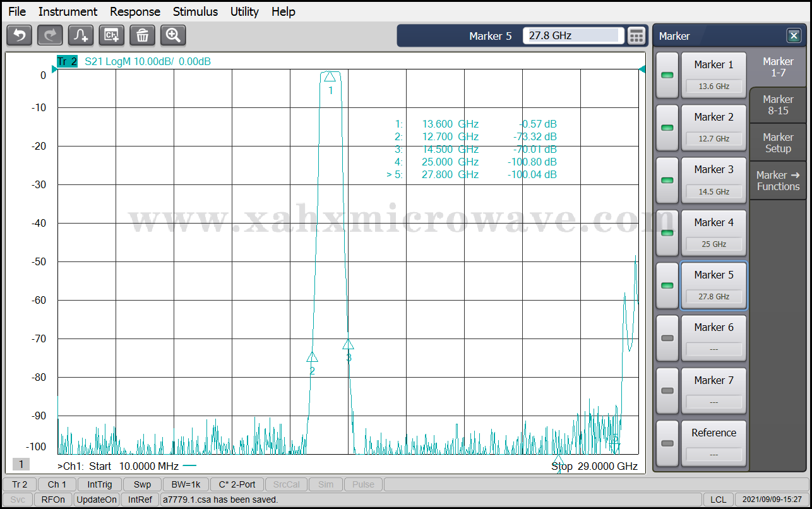Close the Marker panel
The width and height of the screenshot is (812, 509).
point(793,36)
